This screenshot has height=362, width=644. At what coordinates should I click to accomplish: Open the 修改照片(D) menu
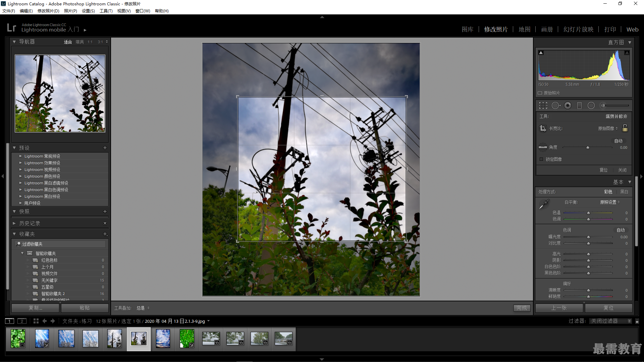point(48,11)
